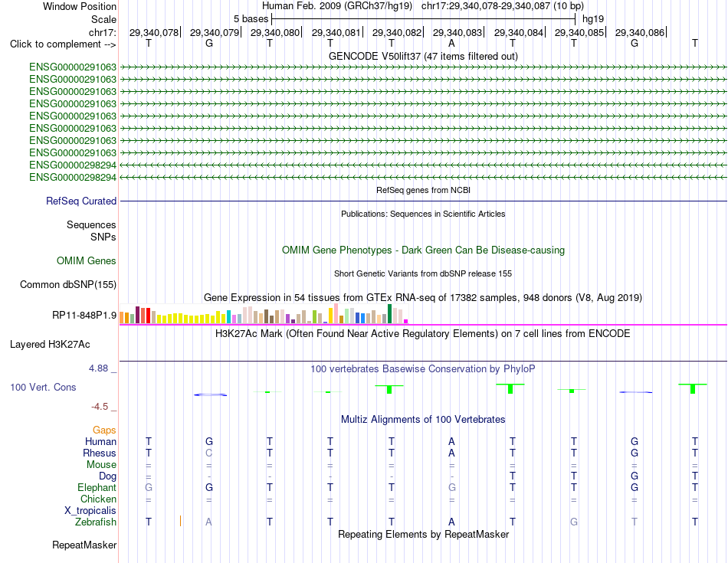728x563 pixels.
Task: Click the RP11-848P1.9 gene label
Action: (84, 316)
